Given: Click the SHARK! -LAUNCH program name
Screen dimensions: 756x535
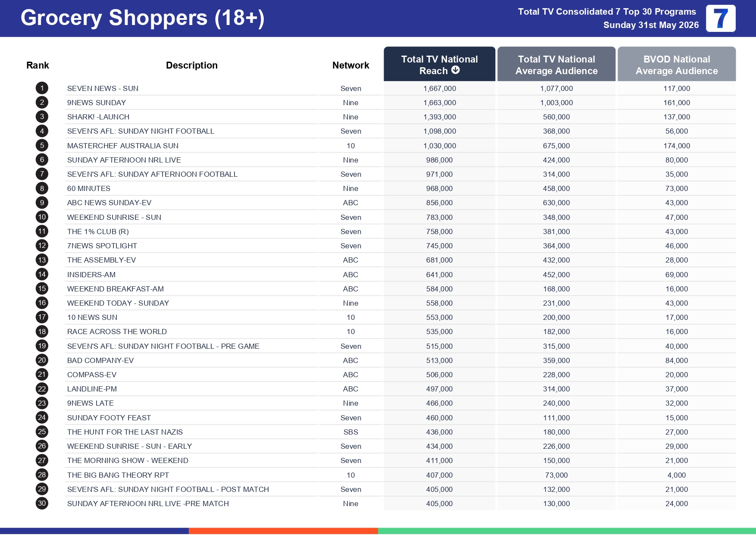Looking at the screenshot, I should pyautogui.click(x=98, y=117).
